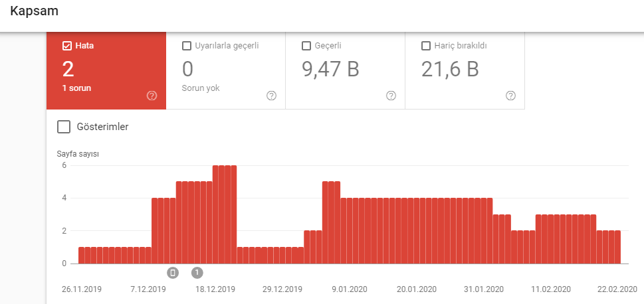The width and height of the screenshot is (644, 304).
Task: Click the 31.01.2020 date label
Action: [x=483, y=289]
